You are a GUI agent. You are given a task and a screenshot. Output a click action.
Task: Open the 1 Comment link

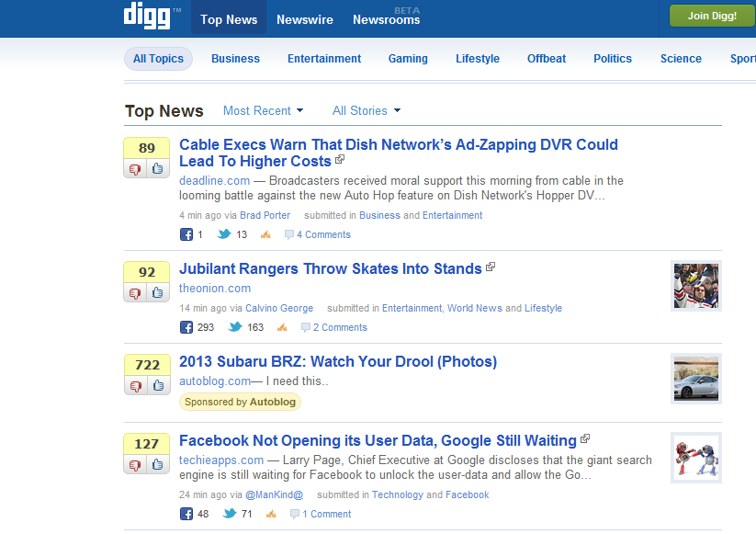click(x=326, y=514)
